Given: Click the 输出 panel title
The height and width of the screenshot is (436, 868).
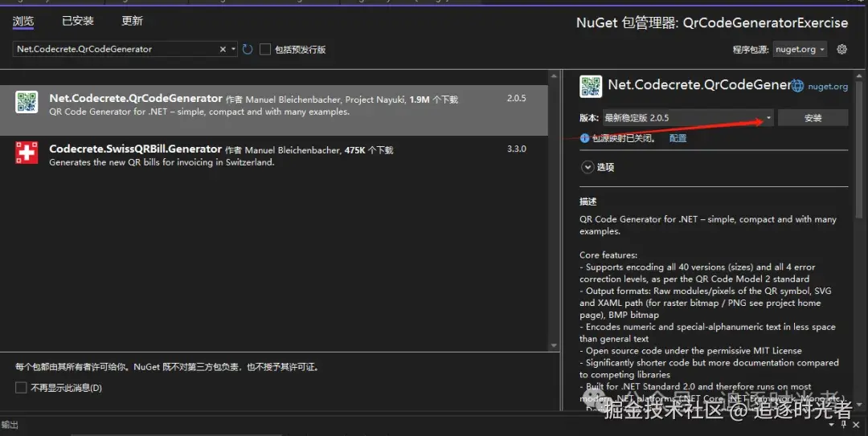Looking at the screenshot, I should click(10, 425).
